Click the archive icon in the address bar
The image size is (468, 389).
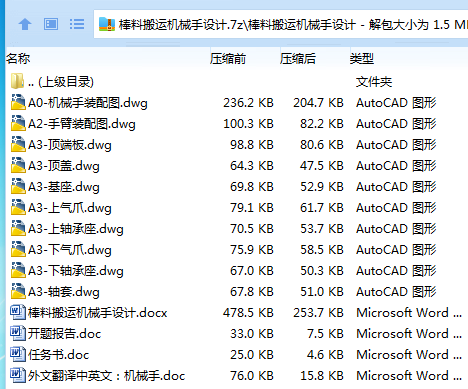pos(107,24)
